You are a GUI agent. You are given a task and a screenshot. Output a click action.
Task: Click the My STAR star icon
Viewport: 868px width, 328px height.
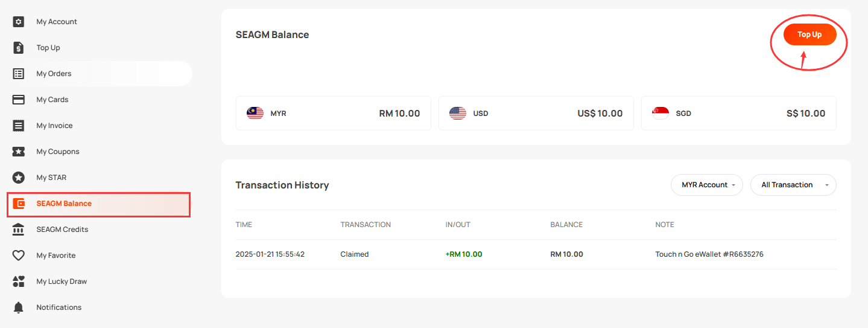click(x=19, y=178)
